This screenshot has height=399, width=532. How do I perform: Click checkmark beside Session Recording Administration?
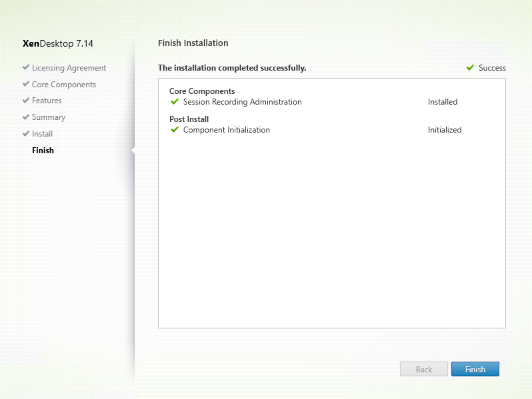pos(175,102)
